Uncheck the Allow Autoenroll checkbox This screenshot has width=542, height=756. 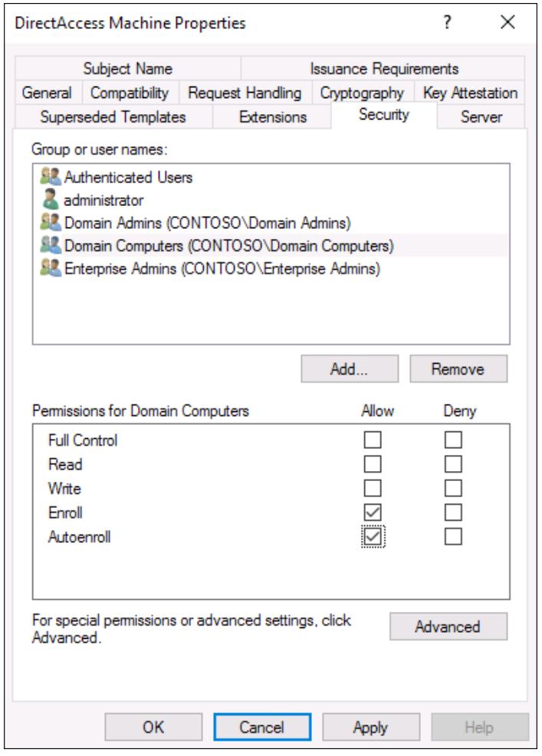[373, 537]
